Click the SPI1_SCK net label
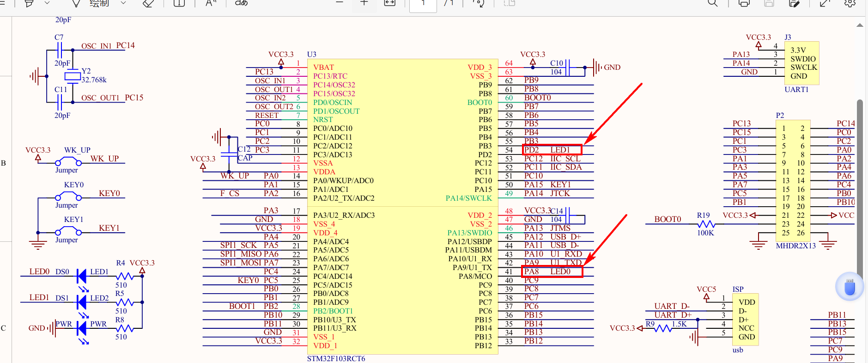The width and height of the screenshot is (868, 363). (238, 245)
